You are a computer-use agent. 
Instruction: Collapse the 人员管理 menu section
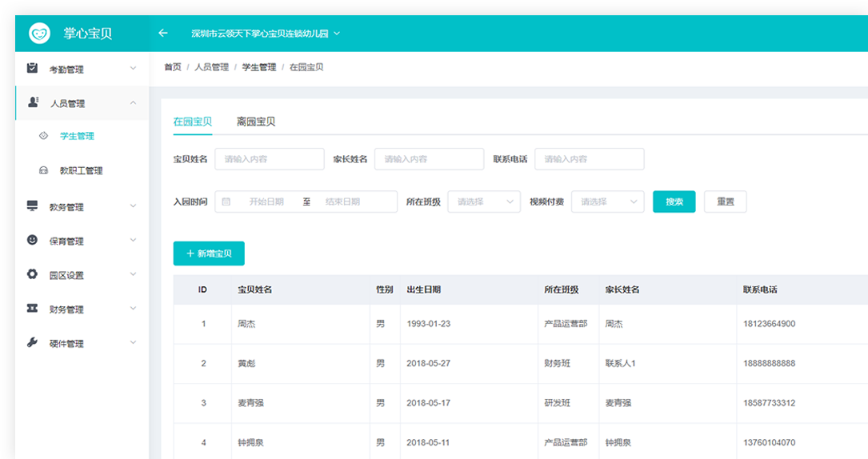pyautogui.click(x=133, y=102)
